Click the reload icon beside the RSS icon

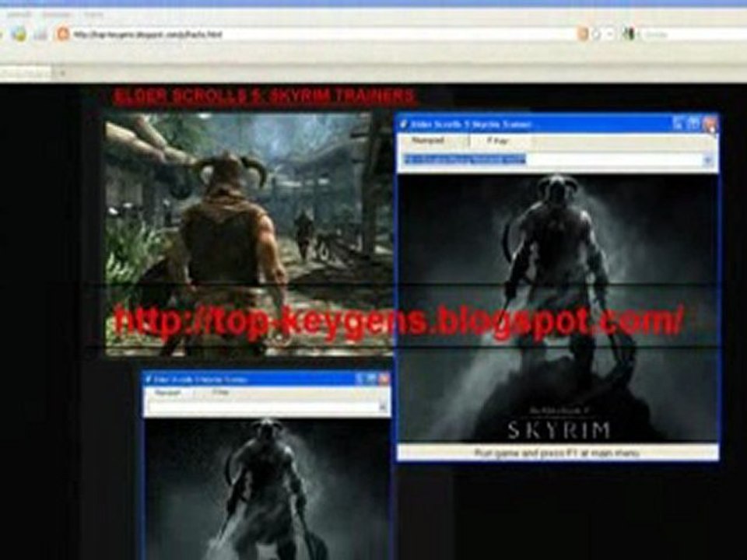point(596,34)
